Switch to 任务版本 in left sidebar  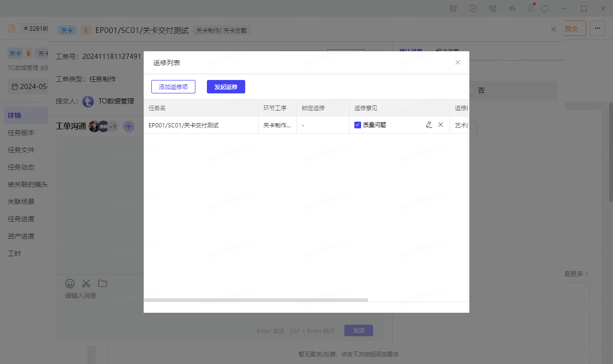point(21,133)
